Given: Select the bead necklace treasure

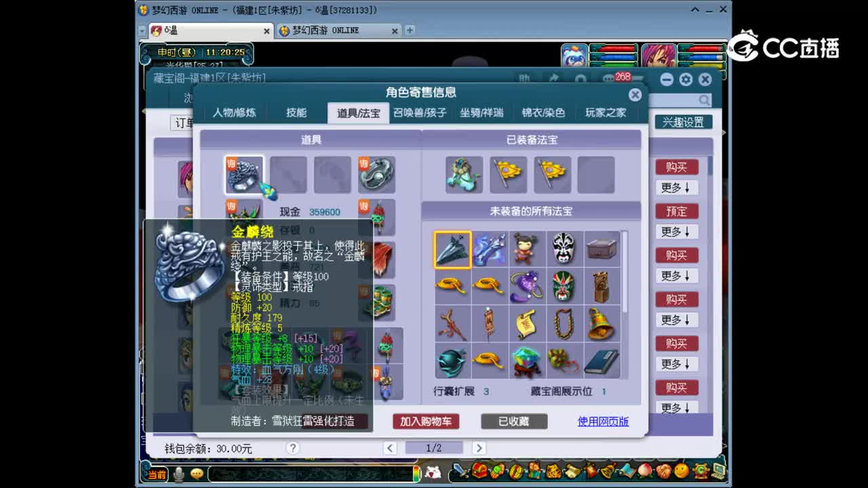Looking at the screenshot, I should tap(564, 324).
